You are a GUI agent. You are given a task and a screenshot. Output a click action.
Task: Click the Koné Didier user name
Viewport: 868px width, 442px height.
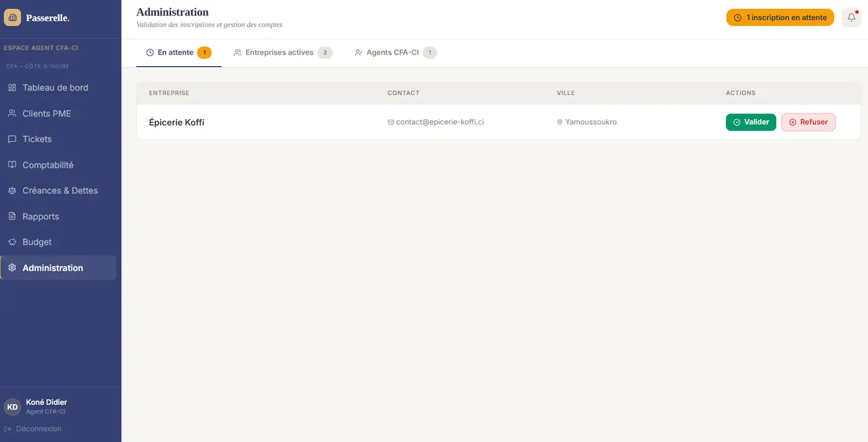click(46, 402)
